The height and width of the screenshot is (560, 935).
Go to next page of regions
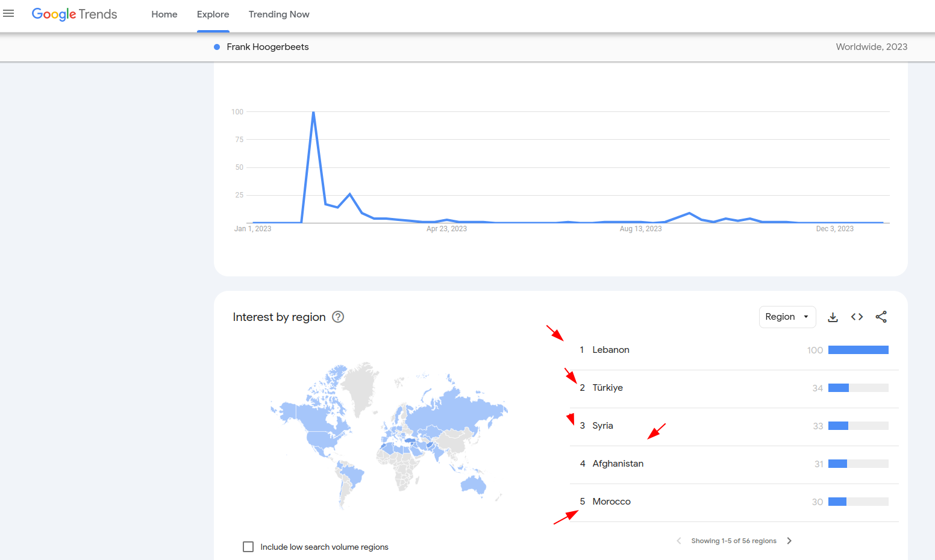[x=789, y=541]
